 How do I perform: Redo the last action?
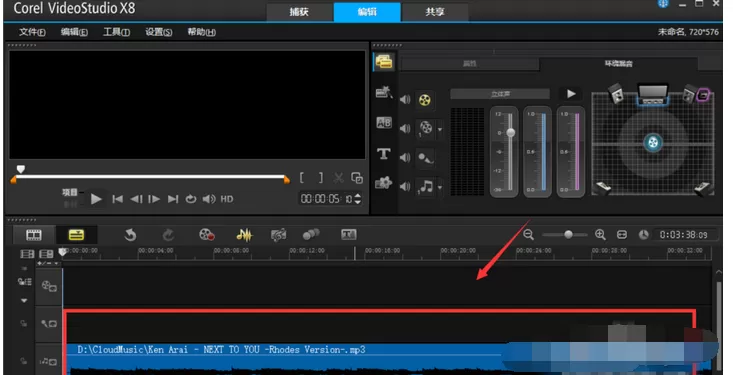(x=168, y=235)
